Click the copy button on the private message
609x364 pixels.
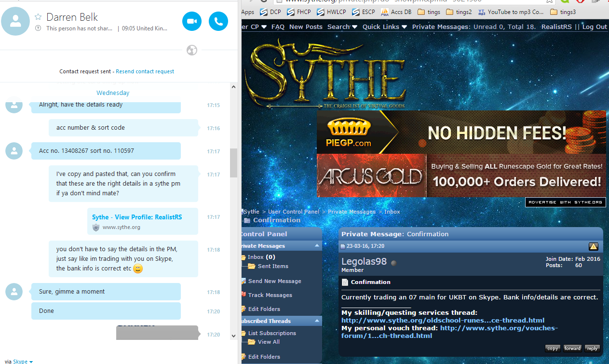[553, 349]
